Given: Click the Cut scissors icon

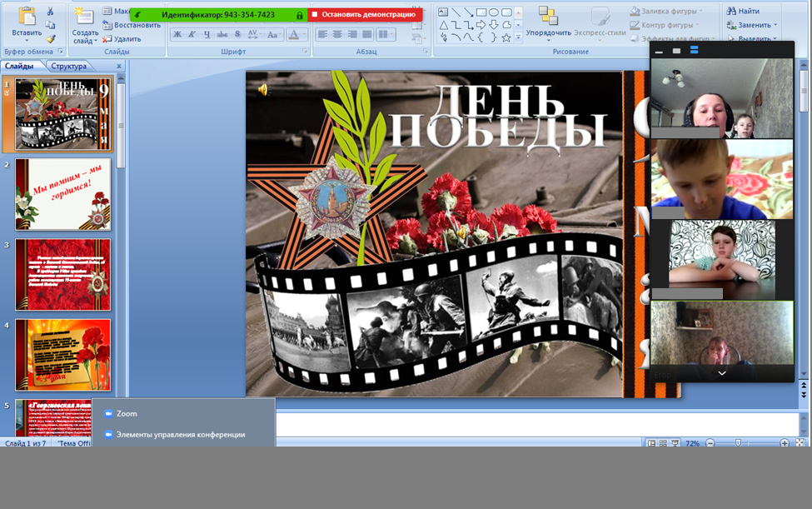Looking at the screenshot, I should [x=50, y=12].
